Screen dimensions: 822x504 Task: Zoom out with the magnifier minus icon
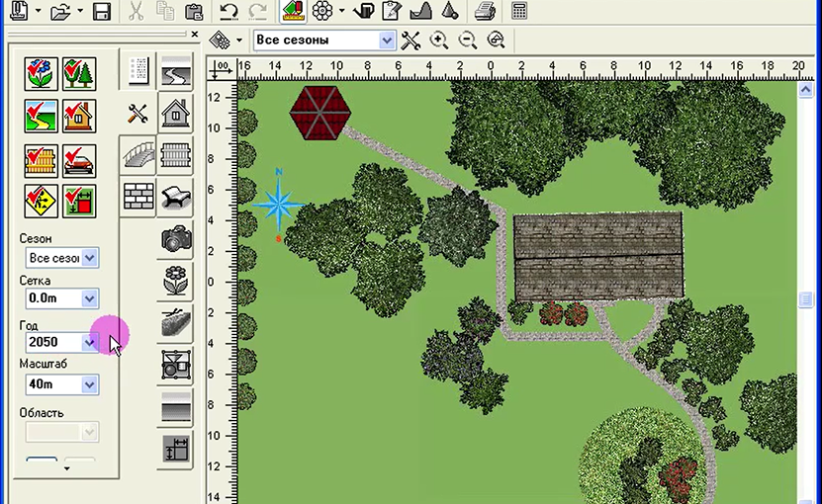(x=467, y=41)
